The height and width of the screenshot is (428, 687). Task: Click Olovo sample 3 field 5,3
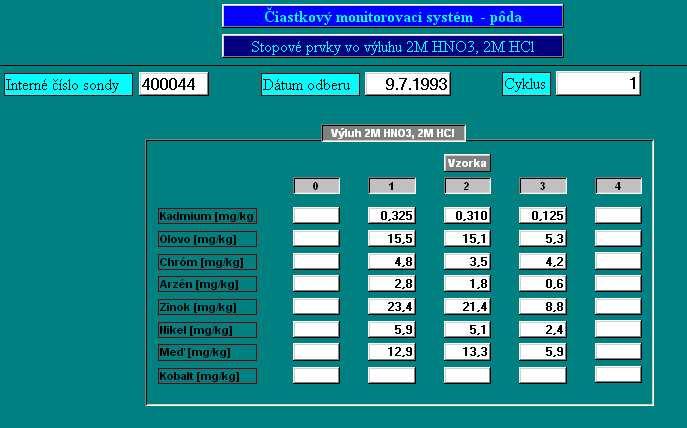pos(542,238)
